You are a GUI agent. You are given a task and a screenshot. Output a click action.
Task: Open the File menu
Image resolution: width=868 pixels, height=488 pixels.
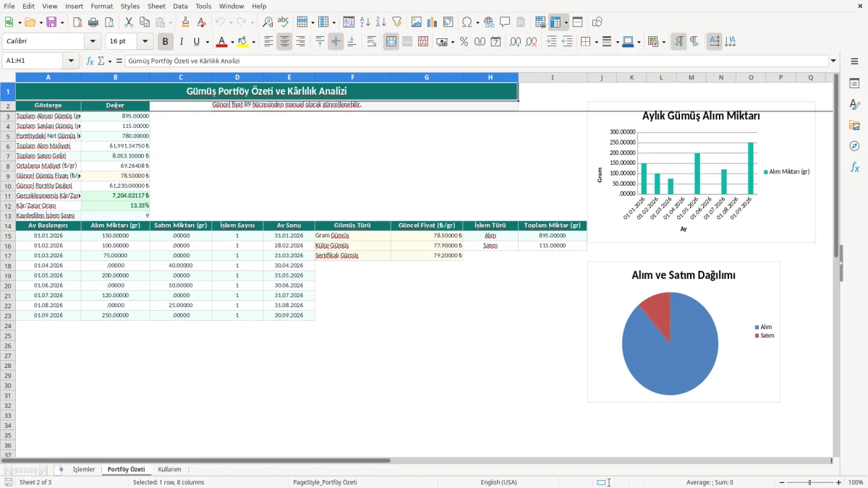9,6
